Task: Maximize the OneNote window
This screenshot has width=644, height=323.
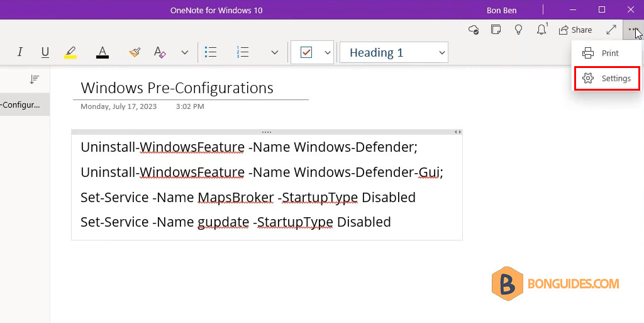Action: click(602, 10)
